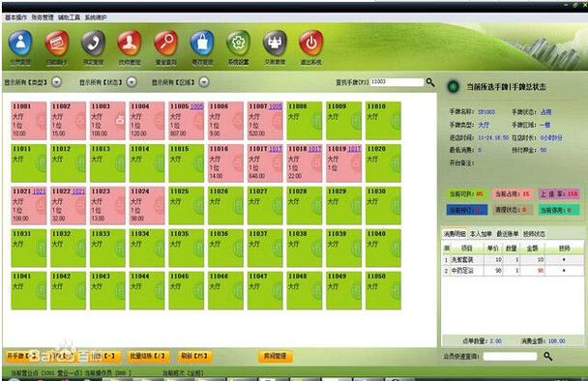
Task: Click the 单价 column header
Action: tap(493, 249)
